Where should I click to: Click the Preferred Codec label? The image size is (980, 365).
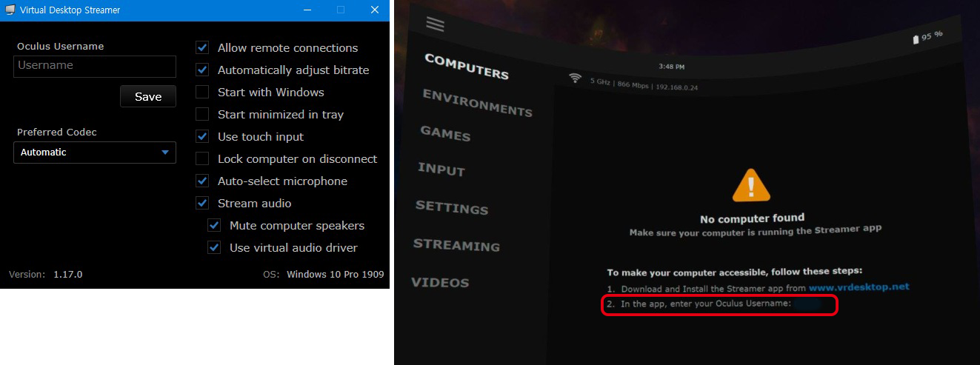[x=57, y=132]
